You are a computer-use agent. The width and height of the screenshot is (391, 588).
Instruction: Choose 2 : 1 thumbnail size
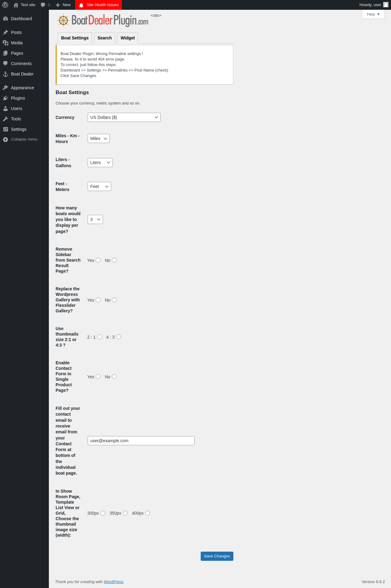pyautogui.click(x=100, y=337)
